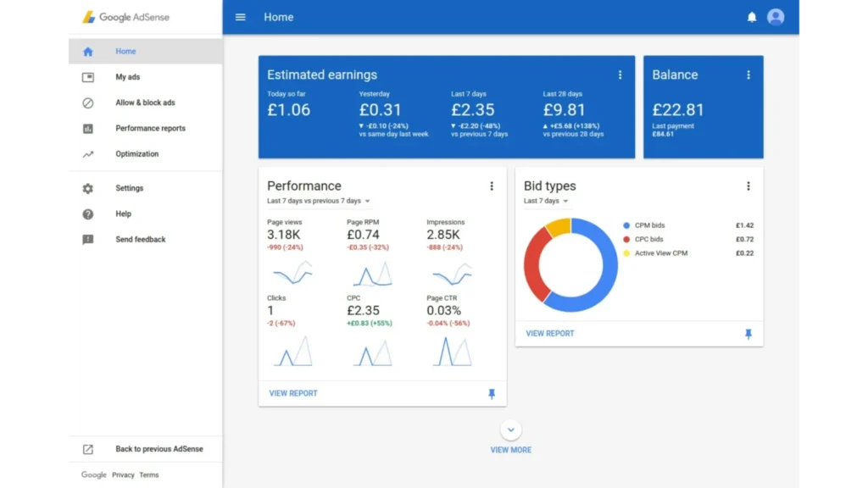
Task: Open the Bid types Last 7 days dropdown
Action: [x=546, y=201]
